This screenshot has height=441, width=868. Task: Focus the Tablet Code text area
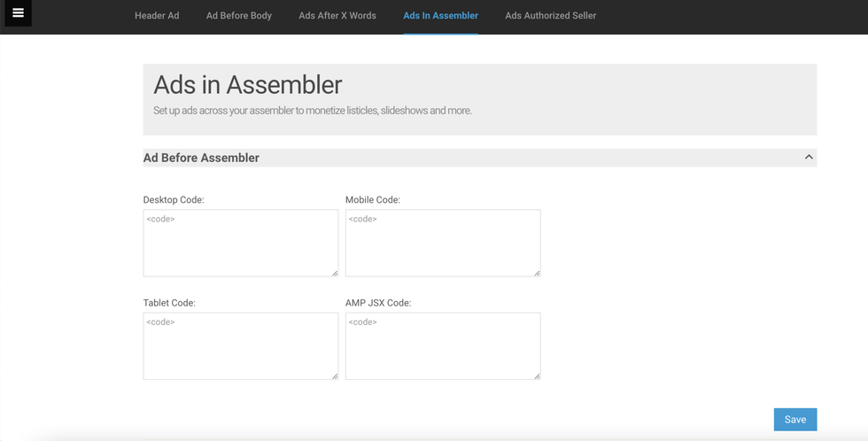click(x=240, y=345)
